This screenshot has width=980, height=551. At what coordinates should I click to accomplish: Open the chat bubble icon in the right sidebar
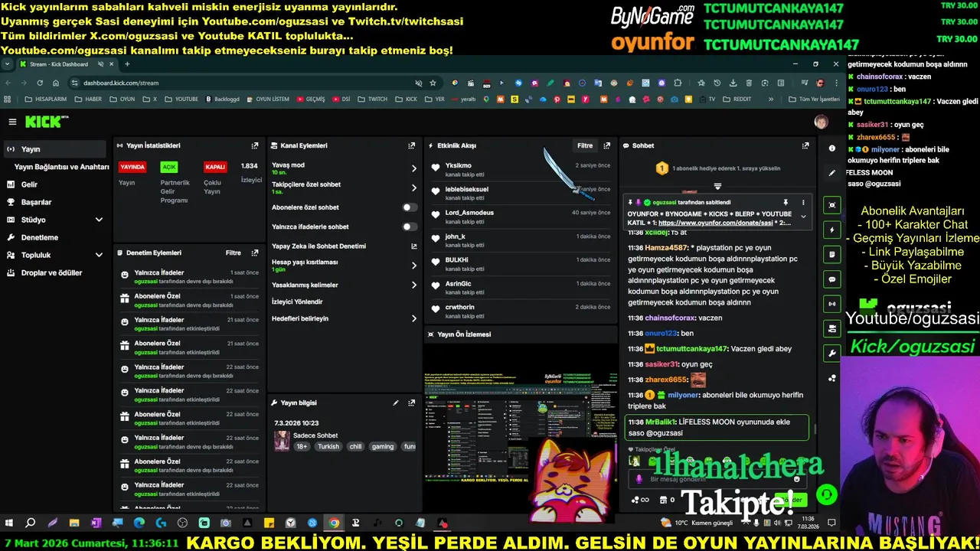832,279
